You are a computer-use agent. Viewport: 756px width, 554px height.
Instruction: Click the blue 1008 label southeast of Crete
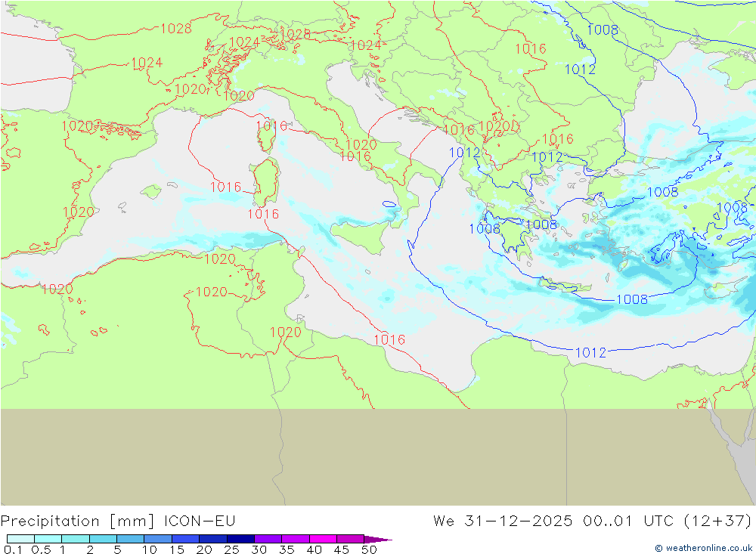pyautogui.click(x=631, y=299)
